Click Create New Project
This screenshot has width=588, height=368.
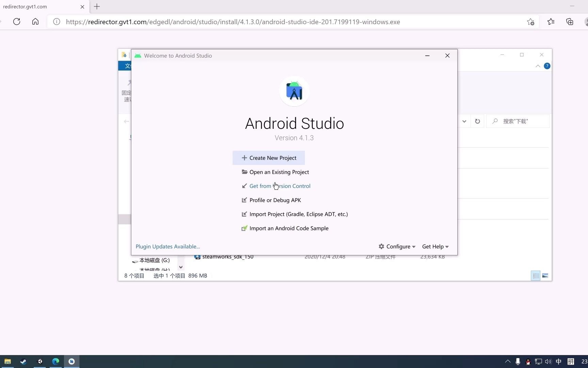[x=268, y=158]
